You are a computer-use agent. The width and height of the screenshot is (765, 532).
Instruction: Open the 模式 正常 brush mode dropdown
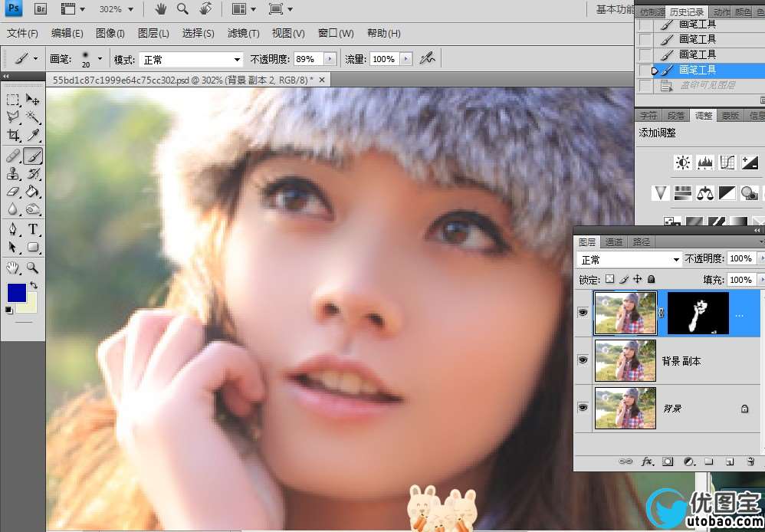(x=191, y=60)
